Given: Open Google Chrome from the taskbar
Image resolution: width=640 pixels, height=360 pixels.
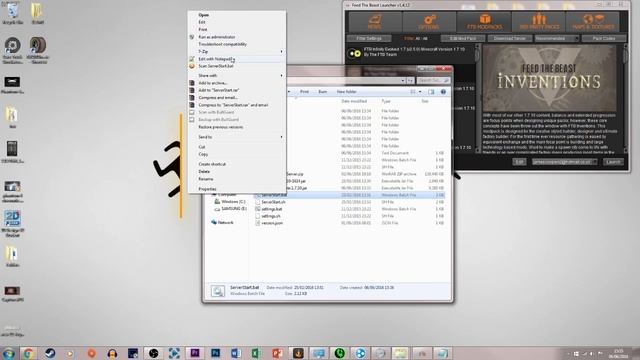Looking at the screenshot, I should [29, 353].
